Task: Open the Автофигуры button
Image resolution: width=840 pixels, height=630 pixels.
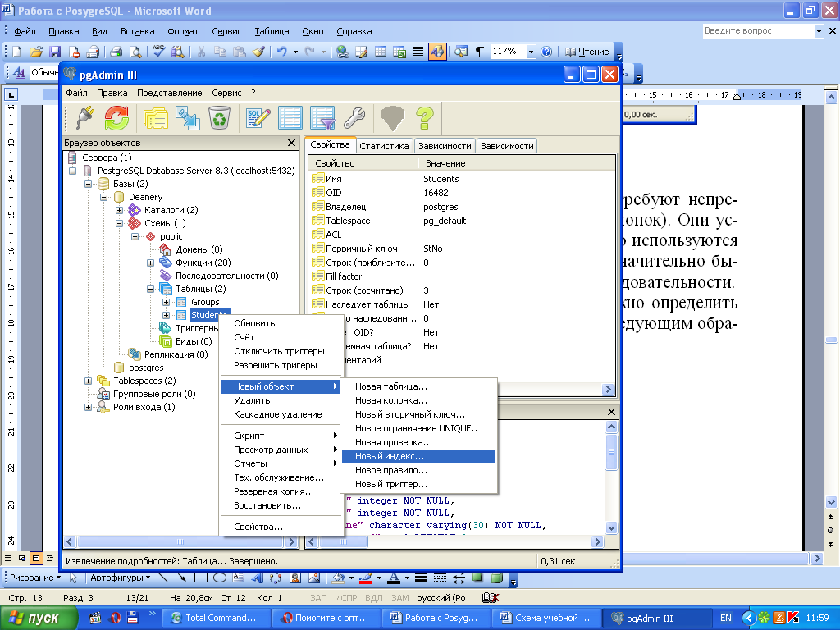Action: click(x=120, y=577)
